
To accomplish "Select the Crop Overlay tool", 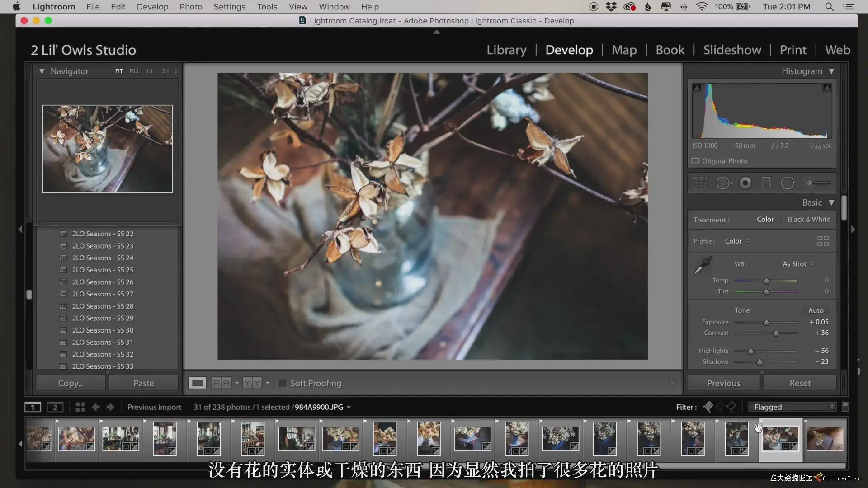I will [x=701, y=183].
